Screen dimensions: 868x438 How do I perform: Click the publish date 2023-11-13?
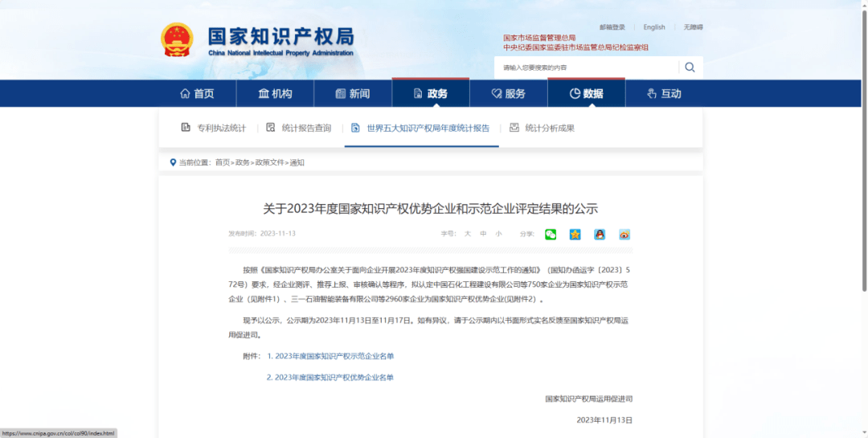click(x=278, y=234)
